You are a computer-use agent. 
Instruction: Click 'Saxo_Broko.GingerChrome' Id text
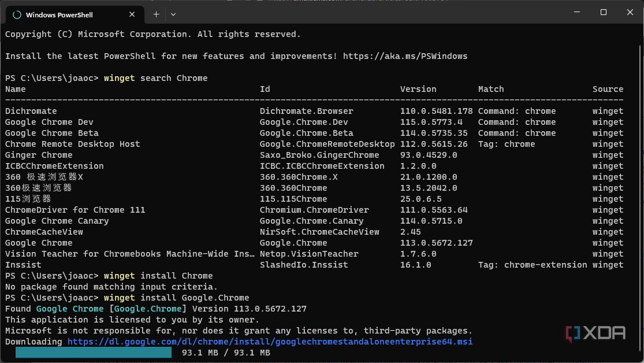tap(319, 155)
